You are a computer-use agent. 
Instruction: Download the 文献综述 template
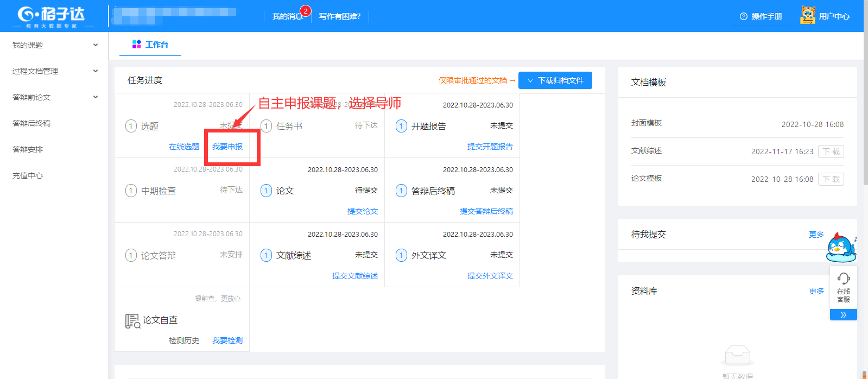831,151
